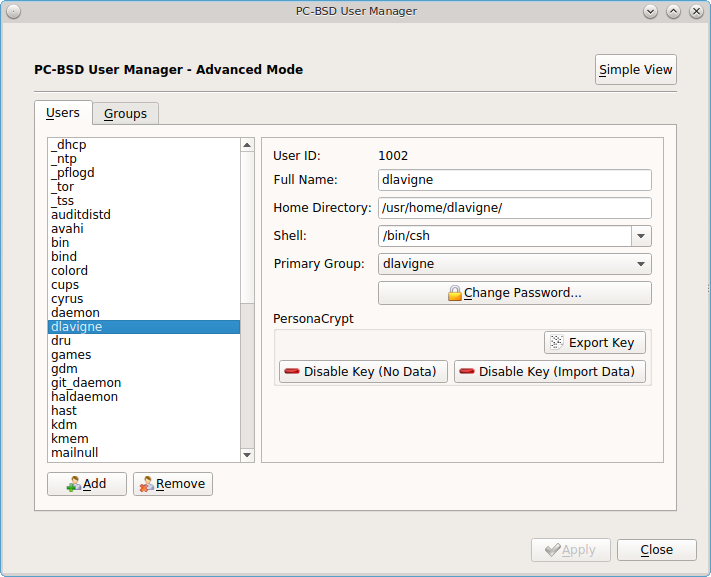Click Disable Key (No Data) button
Viewport: 711px width, 577px height.
click(x=363, y=372)
